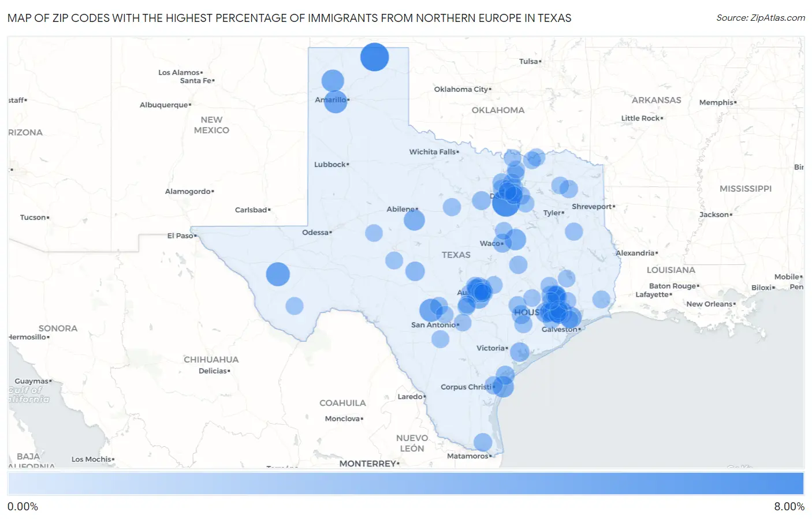The width and height of the screenshot is (812, 519).
Task: Click the Little Rock city label
Action: tap(640, 118)
